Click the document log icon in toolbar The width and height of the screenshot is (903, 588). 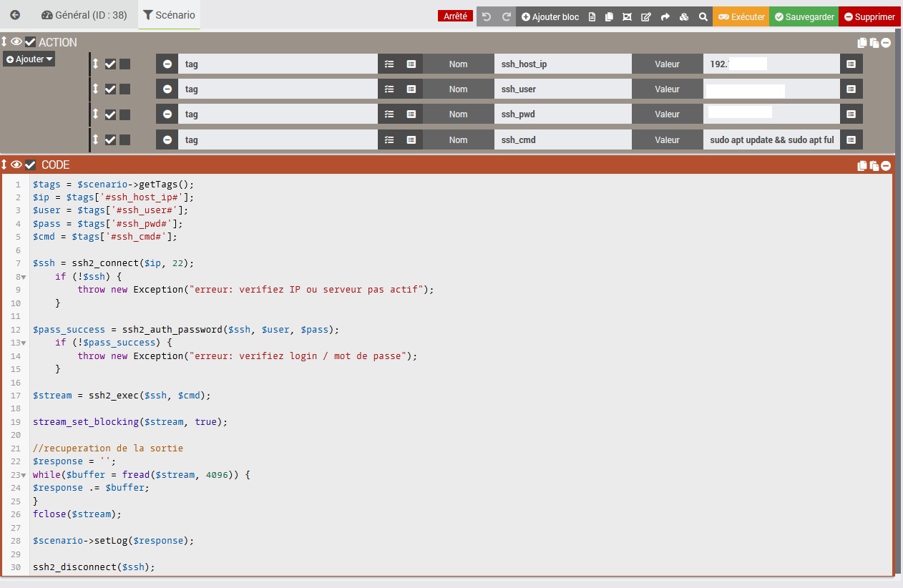592,16
